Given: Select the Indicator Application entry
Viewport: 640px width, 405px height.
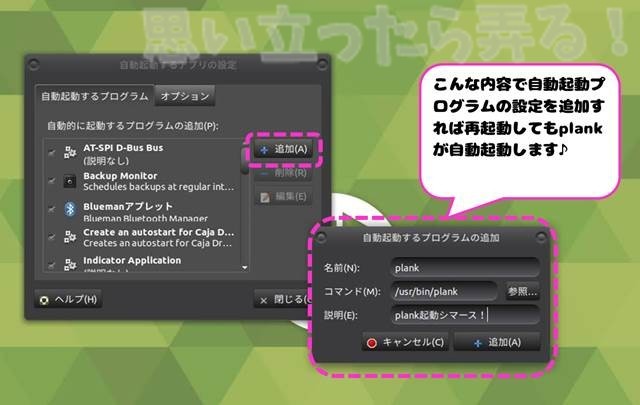Looking at the screenshot, I should coord(143,263).
